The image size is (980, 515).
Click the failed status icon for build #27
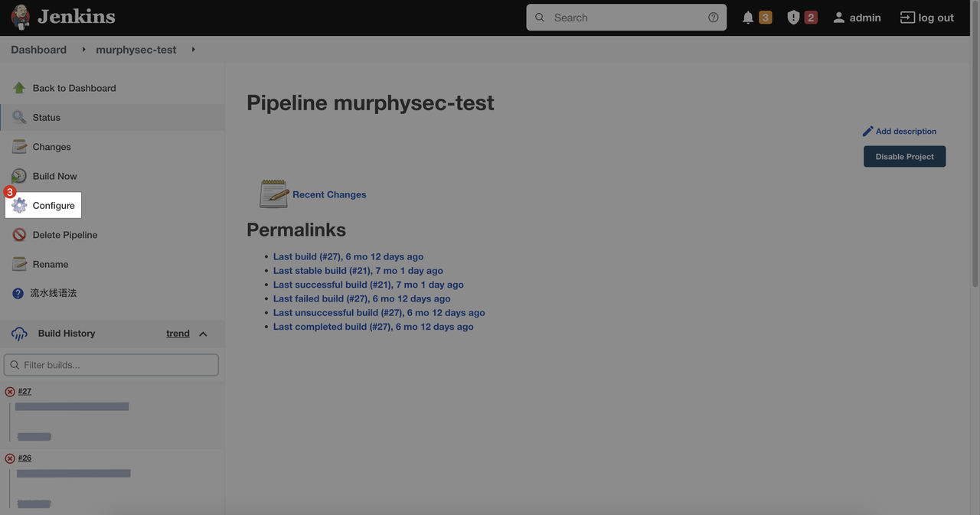[x=10, y=392]
